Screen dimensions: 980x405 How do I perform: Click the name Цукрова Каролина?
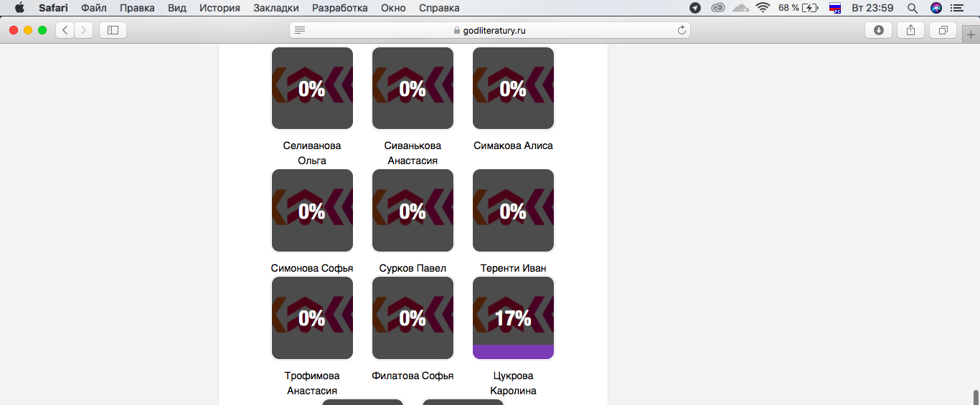click(513, 383)
